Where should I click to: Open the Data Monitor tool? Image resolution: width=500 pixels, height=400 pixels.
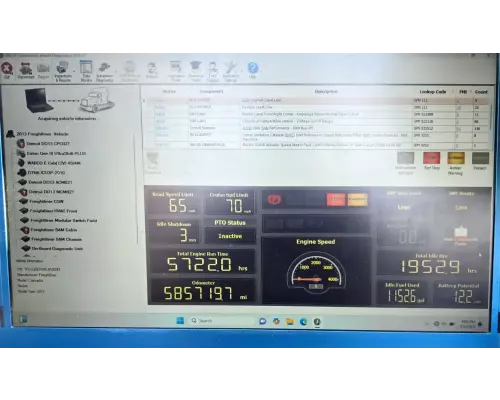coord(86,71)
